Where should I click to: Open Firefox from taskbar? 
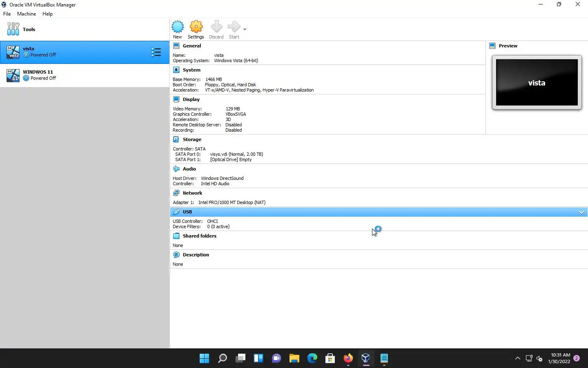pos(348,359)
